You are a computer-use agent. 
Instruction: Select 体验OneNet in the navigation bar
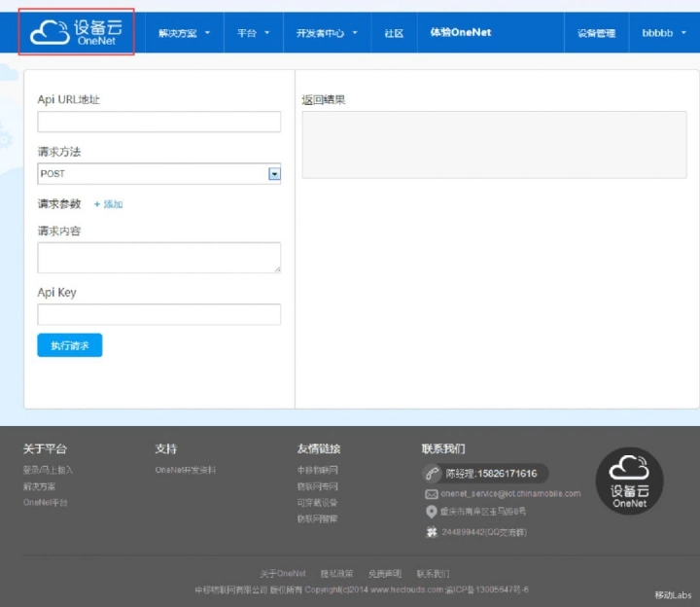[461, 33]
